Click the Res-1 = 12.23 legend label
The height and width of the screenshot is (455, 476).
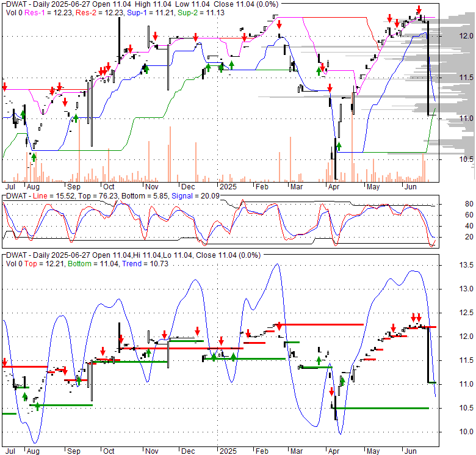point(49,13)
